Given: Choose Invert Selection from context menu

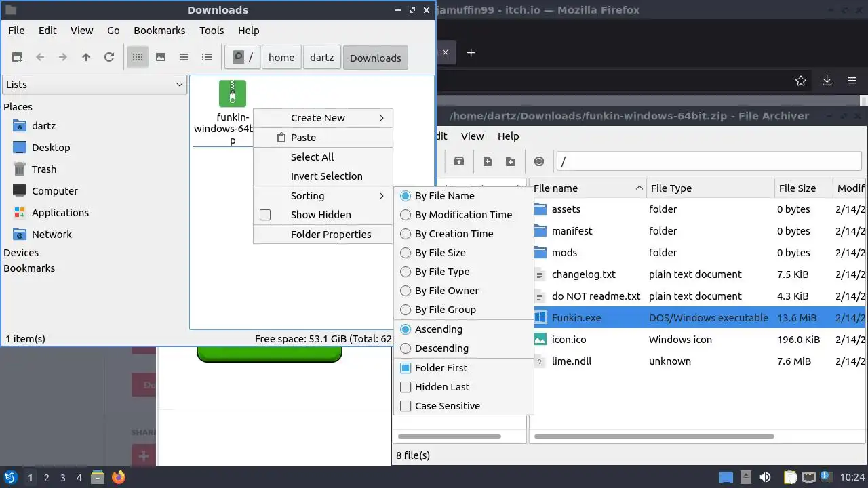Looking at the screenshot, I should point(323,176).
